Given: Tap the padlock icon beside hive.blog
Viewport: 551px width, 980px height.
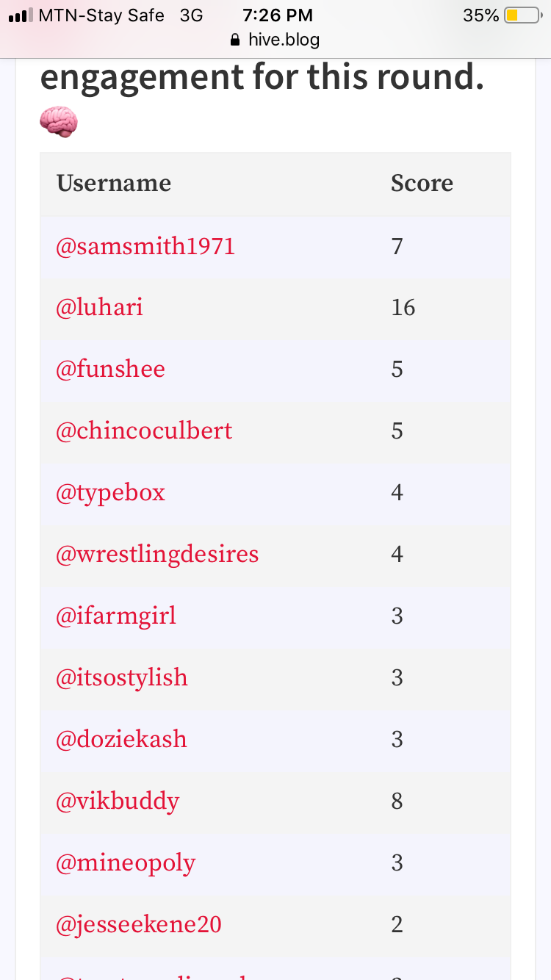Looking at the screenshot, I should [x=235, y=40].
